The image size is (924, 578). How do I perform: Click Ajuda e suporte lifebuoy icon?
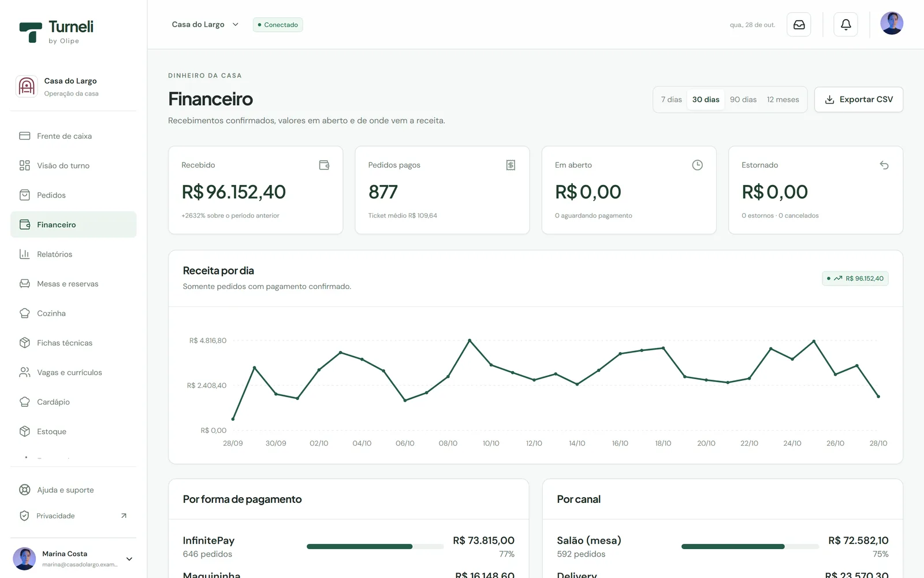[x=24, y=490]
